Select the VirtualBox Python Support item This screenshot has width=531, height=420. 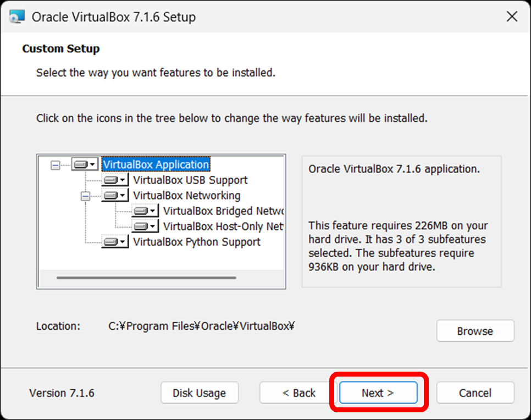(x=197, y=242)
